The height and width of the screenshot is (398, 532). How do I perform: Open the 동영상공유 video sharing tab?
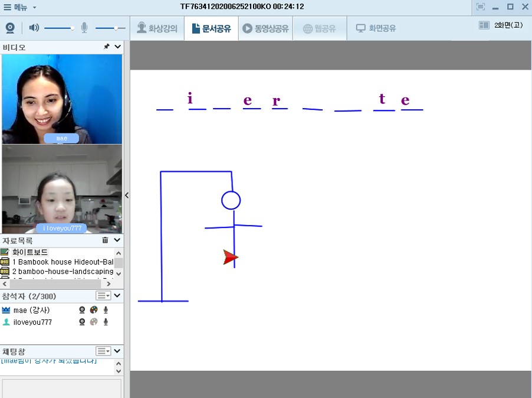click(265, 28)
